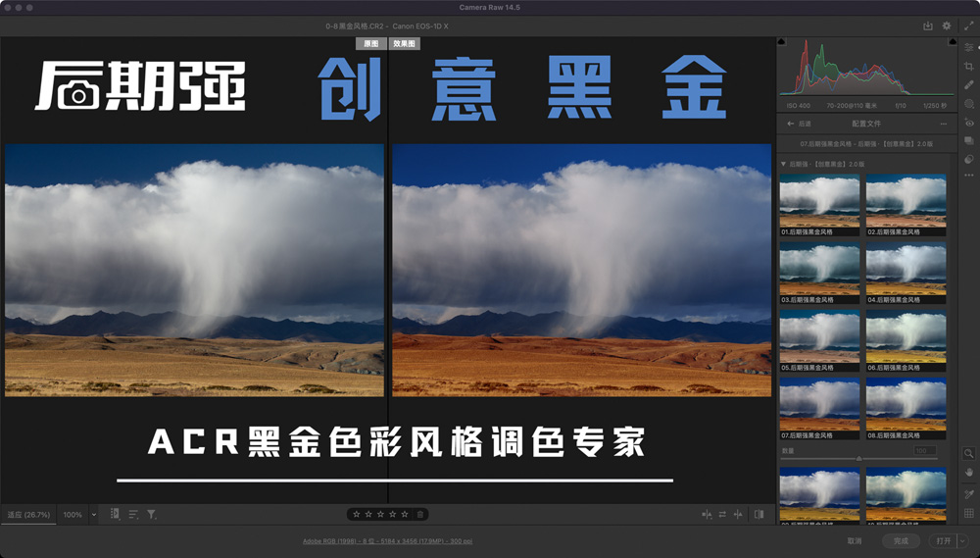Toggle the grid overlay icon
980x558 pixels.
[969, 514]
